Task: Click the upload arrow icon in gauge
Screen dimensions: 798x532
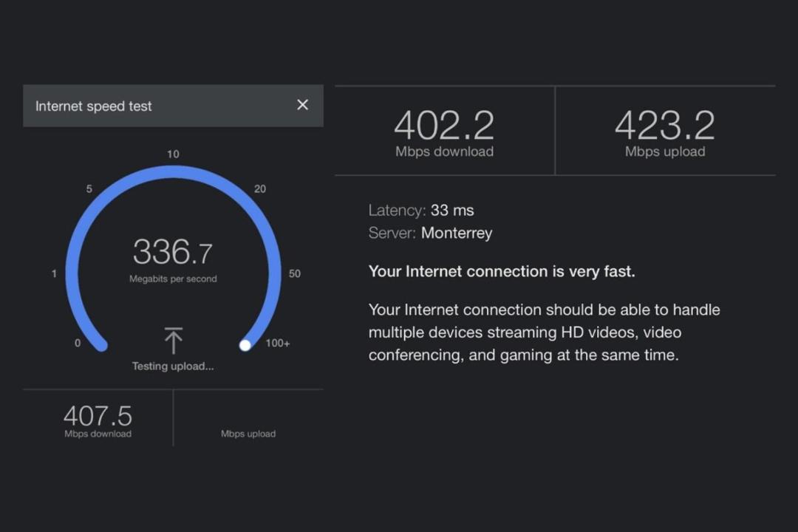Action: coord(173,341)
